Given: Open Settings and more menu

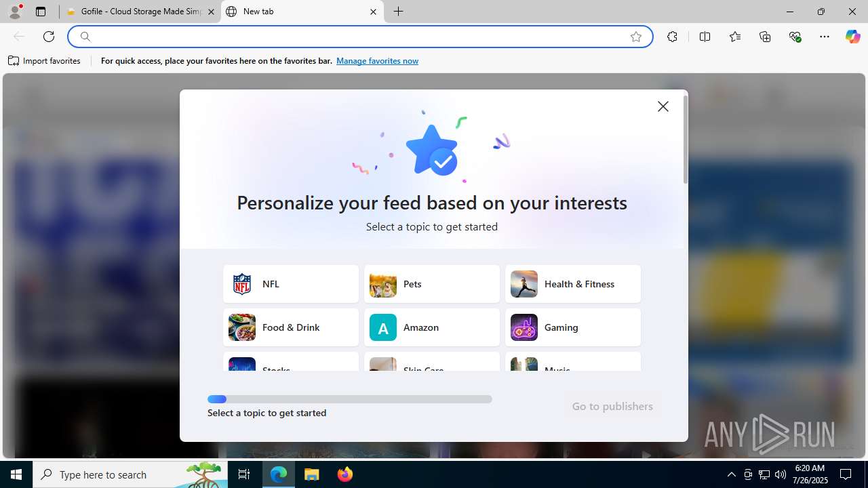Looking at the screenshot, I should click(825, 37).
